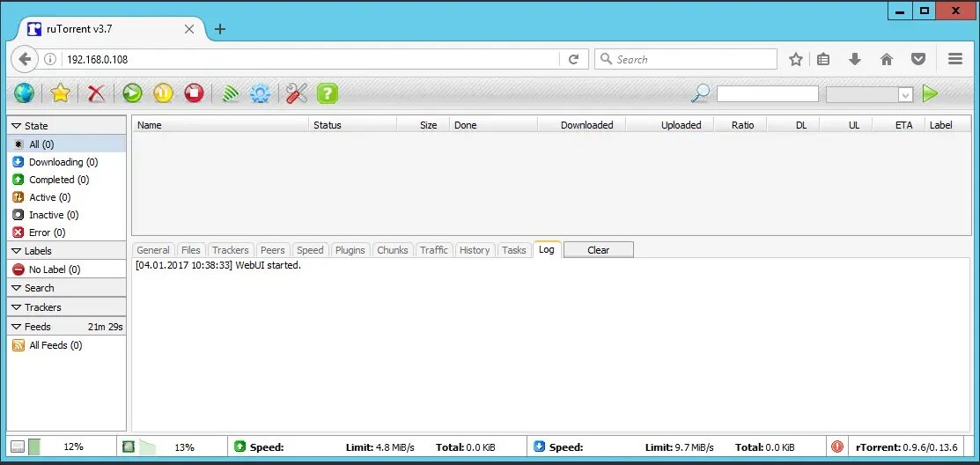980x465 pixels.
Task: Switch to the Files tab
Action: coord(190,250)
